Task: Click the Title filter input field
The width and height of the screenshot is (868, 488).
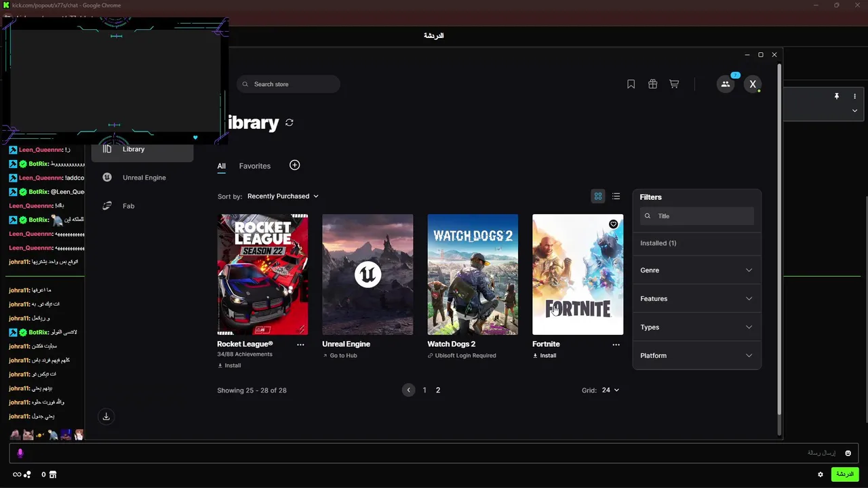Action: click(x=696, y=216)
